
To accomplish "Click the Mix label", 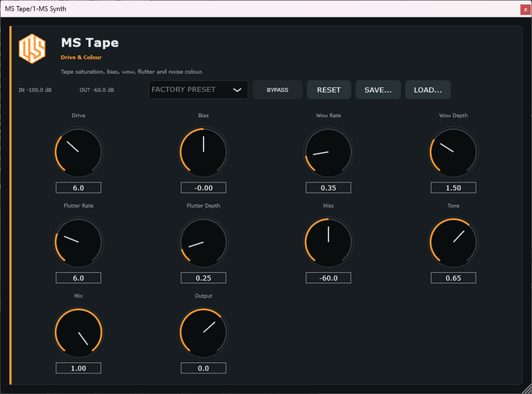I will 78,296.
